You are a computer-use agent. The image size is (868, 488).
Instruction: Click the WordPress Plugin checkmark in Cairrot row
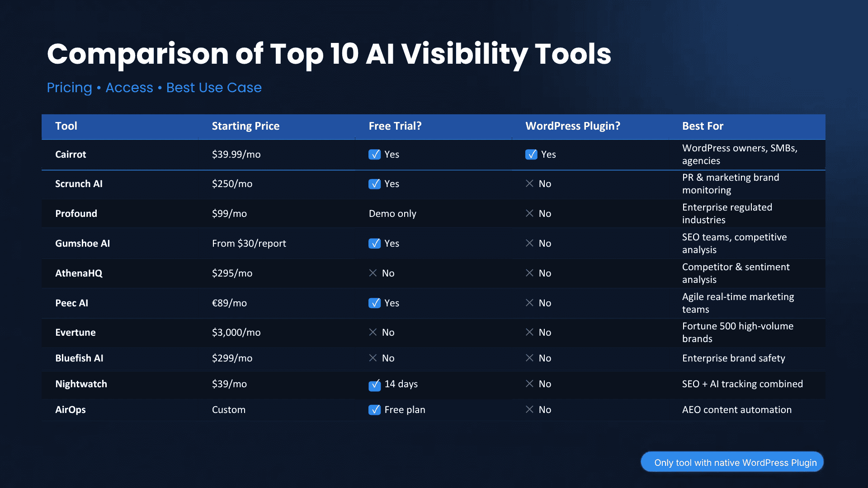click(x=531, y=155)
